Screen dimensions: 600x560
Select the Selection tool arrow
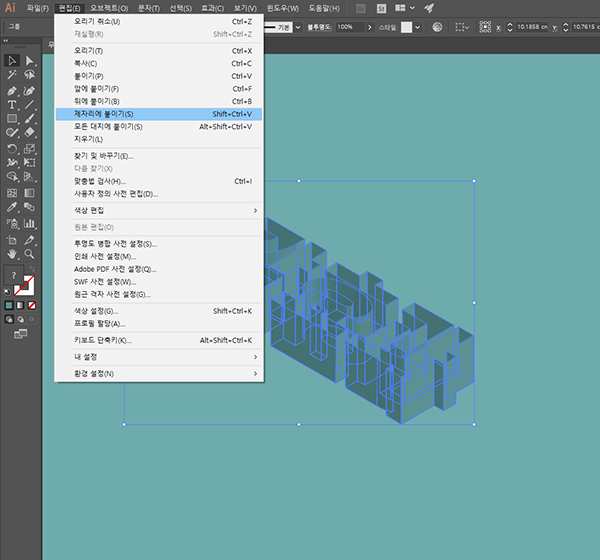[x=12, y=61]
